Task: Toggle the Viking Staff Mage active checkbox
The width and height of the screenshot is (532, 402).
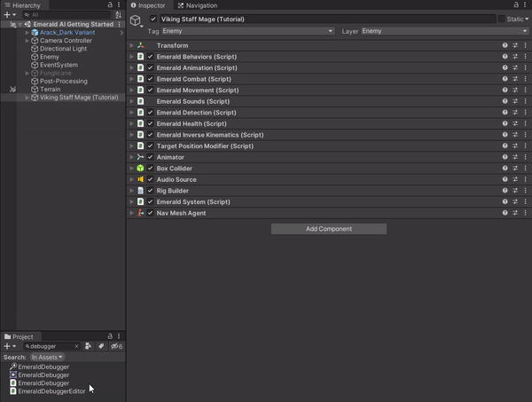Action: (x=153, y=19)
